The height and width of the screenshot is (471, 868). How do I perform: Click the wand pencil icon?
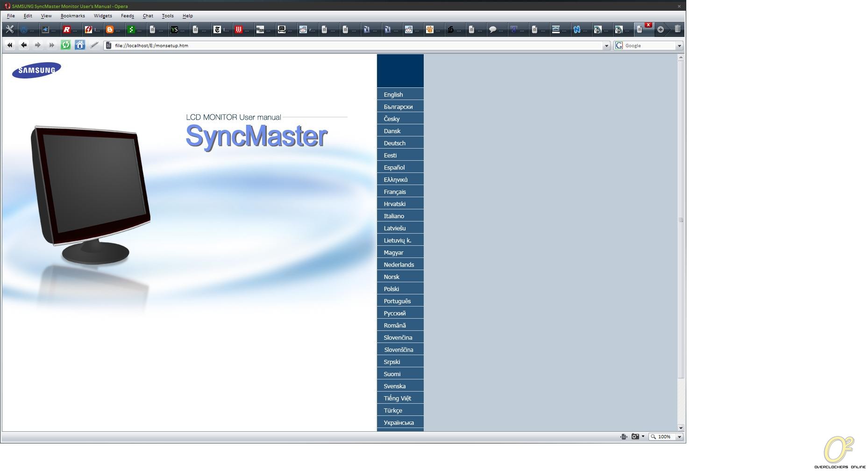tap(94, 45)
